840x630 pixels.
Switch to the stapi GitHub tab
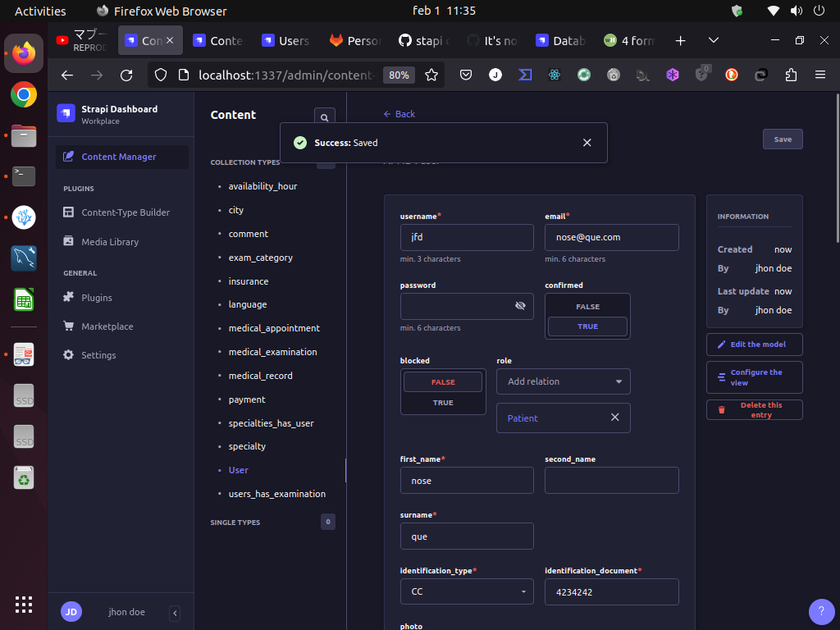click(x=424, y=41)
